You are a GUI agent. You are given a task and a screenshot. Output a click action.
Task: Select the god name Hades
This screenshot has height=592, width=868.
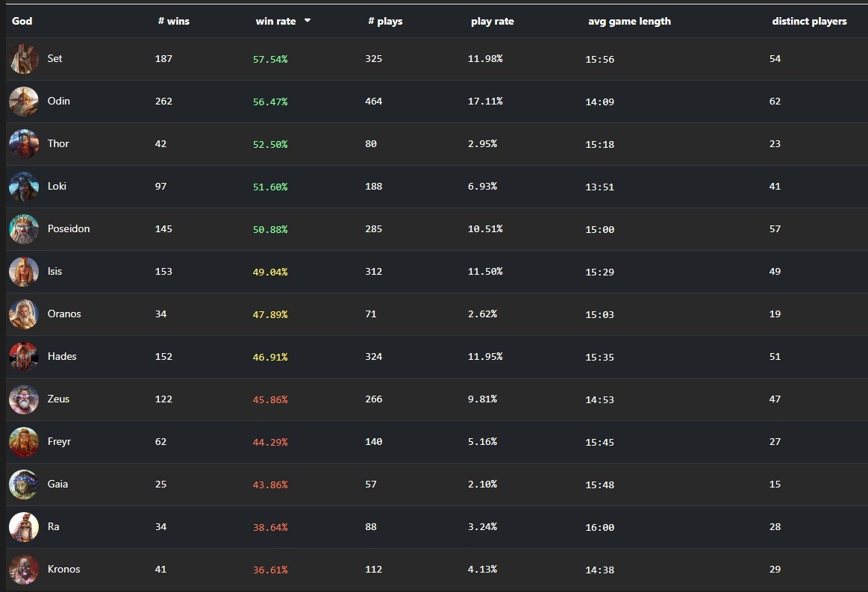pos(62,357)
